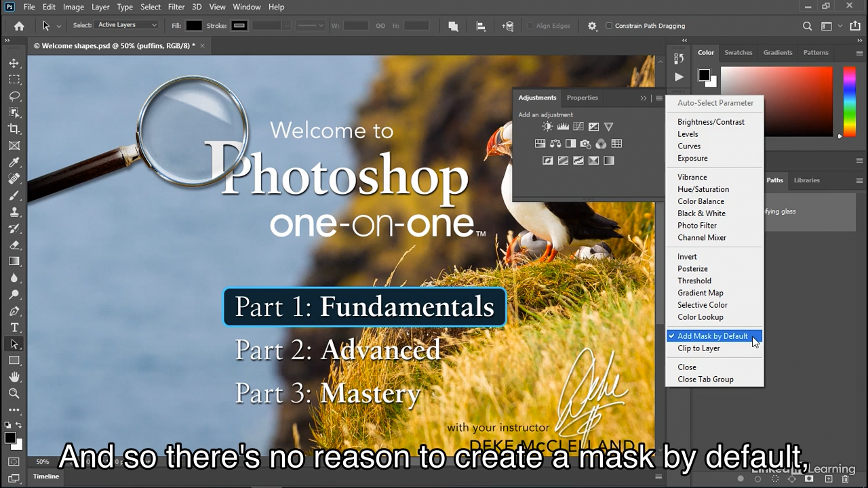Select the Pen tool
868x488 pixels.
point(14,311)
